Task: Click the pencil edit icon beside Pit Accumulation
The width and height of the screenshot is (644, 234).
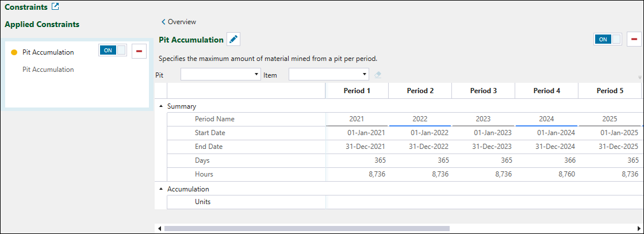Action: [233, 39]
